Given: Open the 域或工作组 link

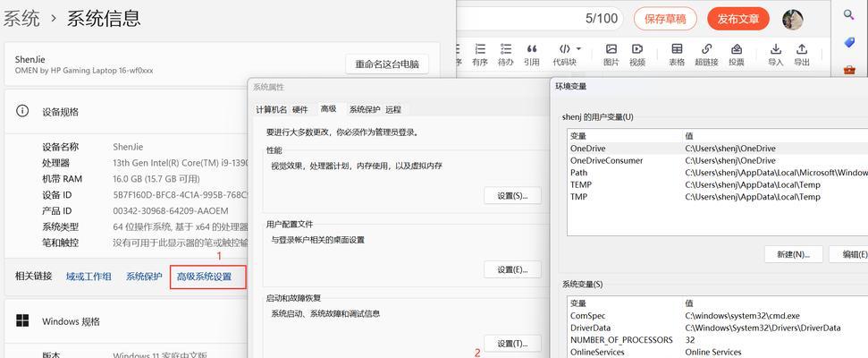Looking at the screenshot, I should tap(88, 277).
